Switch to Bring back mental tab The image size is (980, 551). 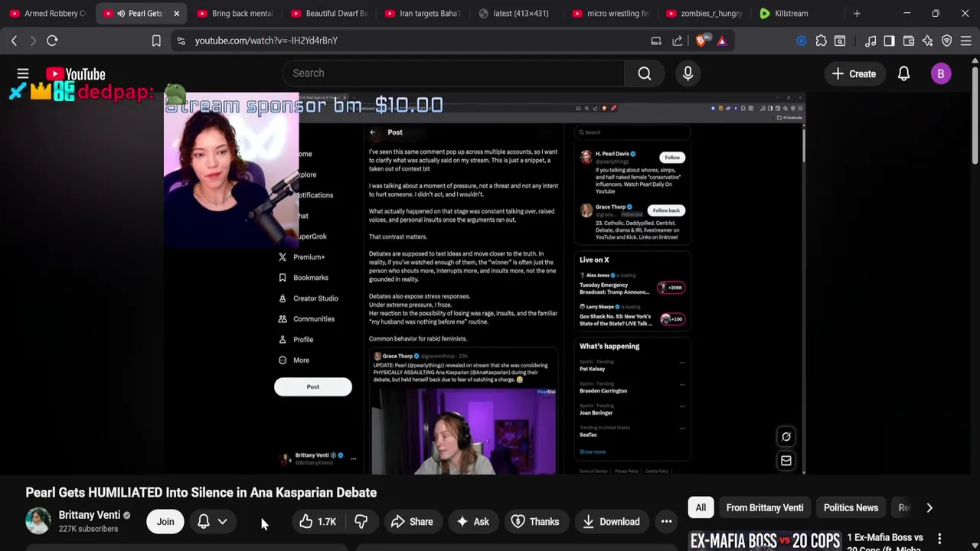235,14
